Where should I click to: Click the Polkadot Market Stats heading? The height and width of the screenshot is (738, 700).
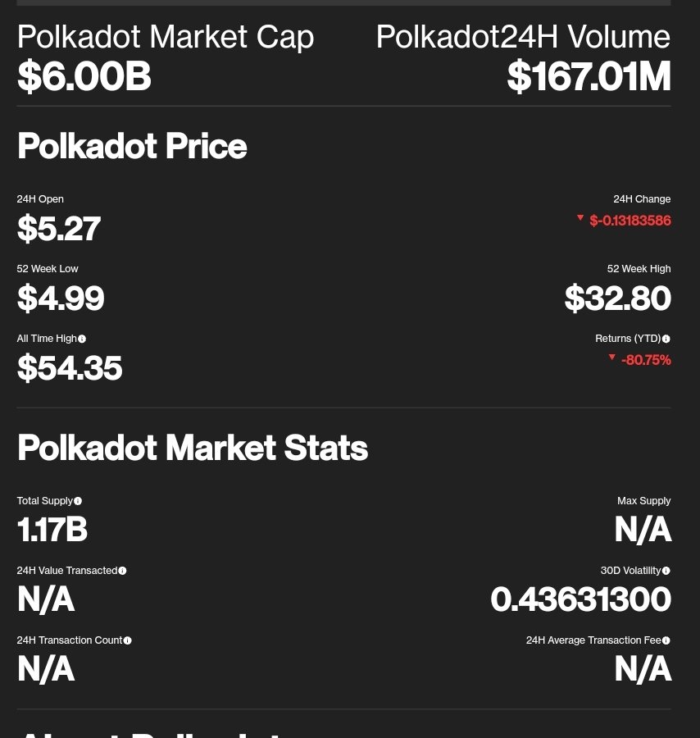click(193, 448)
